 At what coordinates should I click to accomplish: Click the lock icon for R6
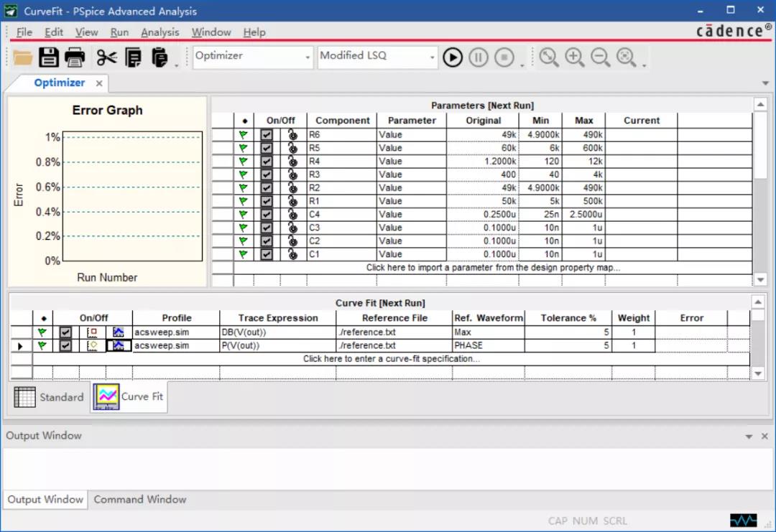[x=293, y=134]
